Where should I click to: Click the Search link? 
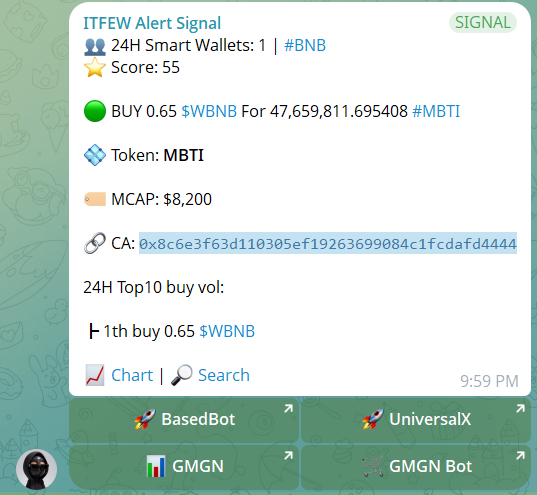(224, 375)
